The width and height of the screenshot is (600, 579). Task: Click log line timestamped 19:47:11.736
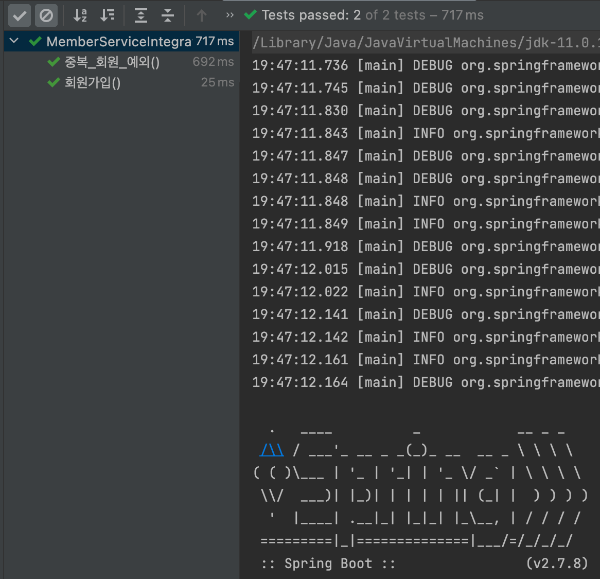[x=426, y=65]
